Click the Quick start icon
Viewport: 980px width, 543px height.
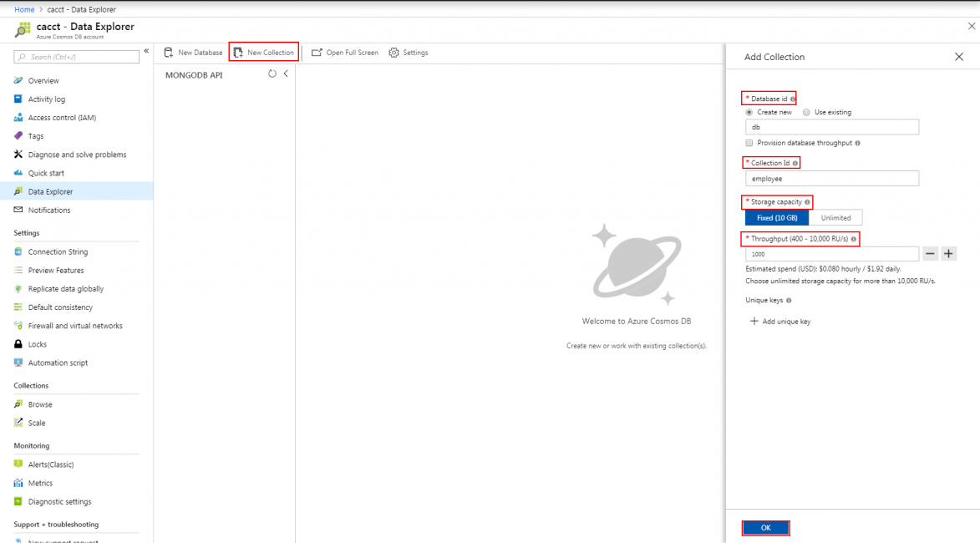coord(18,173)
